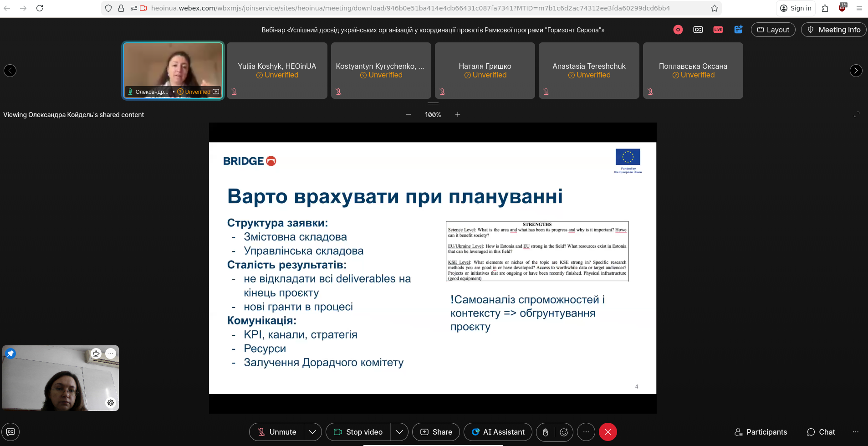Open the Chat panel

[x=821, y=432]
